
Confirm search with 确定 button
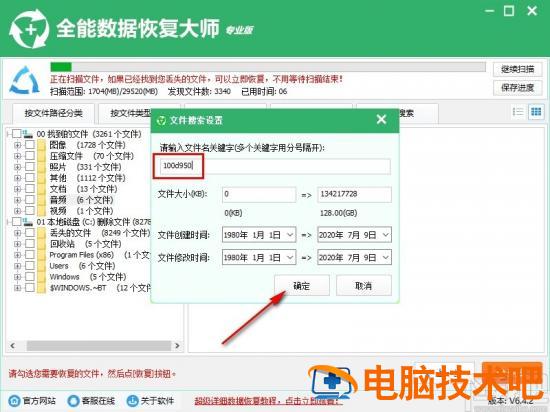click(302, 285)
